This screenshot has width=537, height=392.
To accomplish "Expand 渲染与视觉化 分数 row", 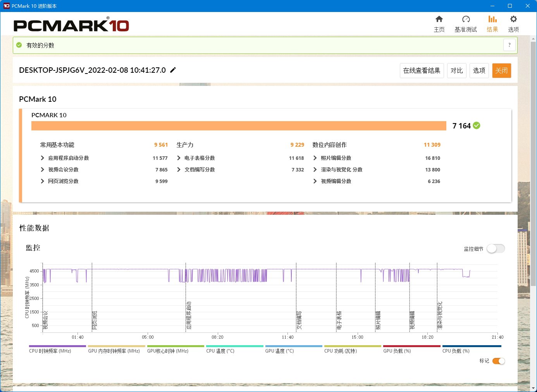I will [315, 169].
